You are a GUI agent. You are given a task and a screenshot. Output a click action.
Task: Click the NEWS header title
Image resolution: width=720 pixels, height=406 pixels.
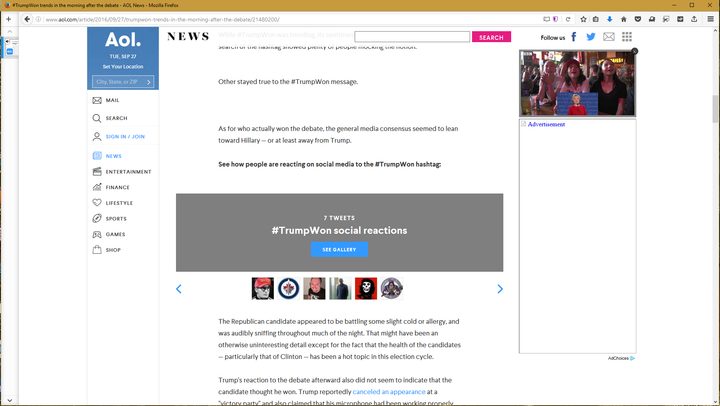pos(188,37)
